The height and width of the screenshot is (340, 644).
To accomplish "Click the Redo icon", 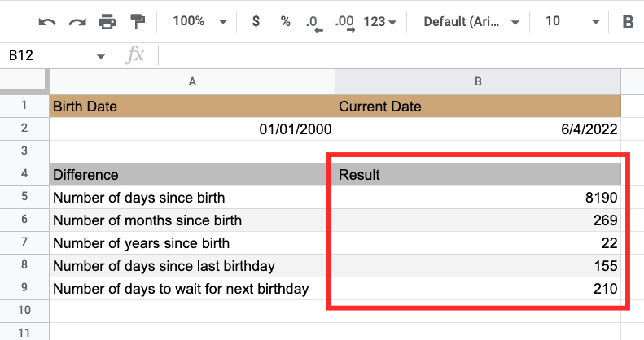I will pyautogui.click(x=77, y=22).
